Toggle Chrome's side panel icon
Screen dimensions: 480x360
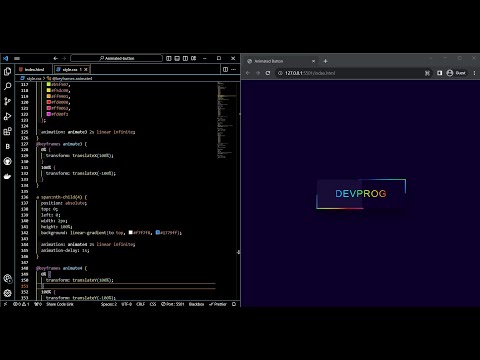tap(439, 73)
